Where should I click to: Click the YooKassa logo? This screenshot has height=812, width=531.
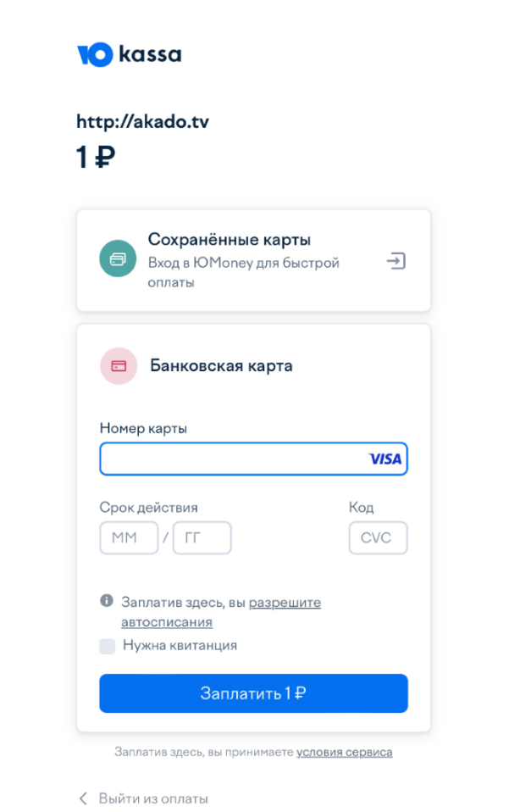coord(130,54)
